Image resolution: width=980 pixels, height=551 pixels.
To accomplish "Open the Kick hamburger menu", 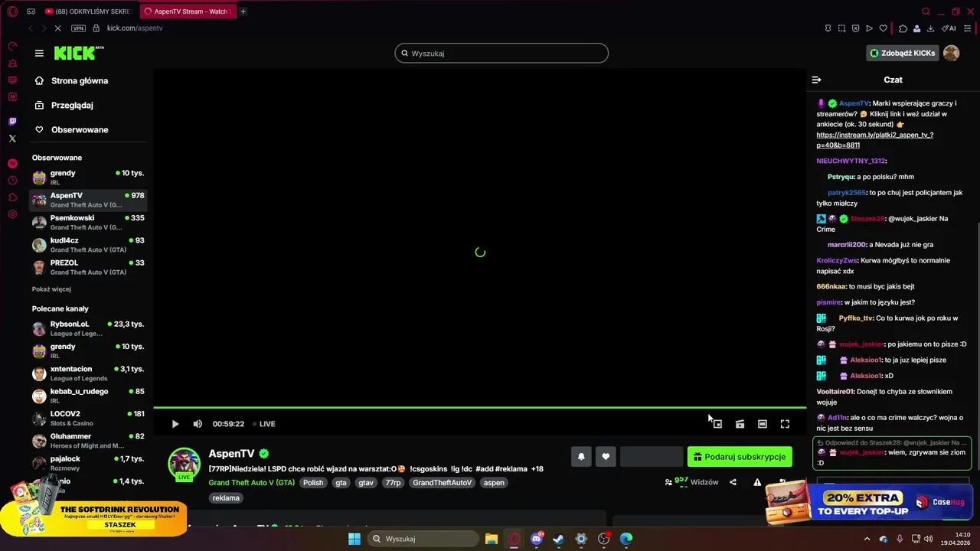I will pyautogui.click(x=39, y=53).
